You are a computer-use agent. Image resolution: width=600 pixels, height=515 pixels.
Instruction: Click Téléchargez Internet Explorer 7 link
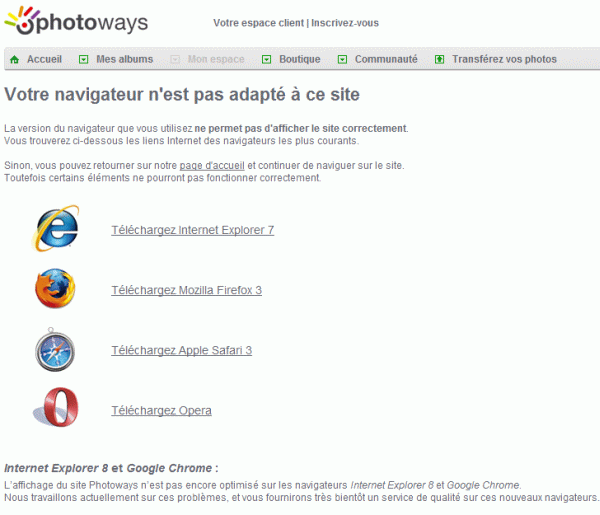pos(192,230)
